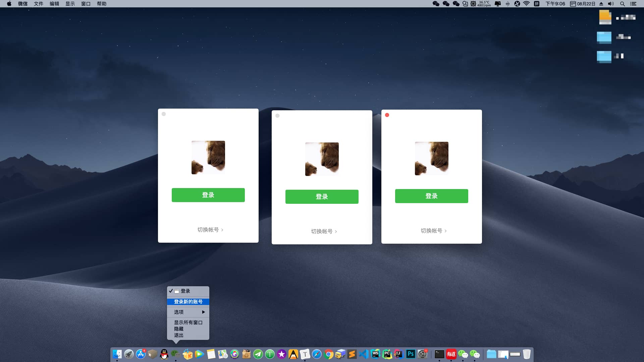The height and width of the screenshot is (362, 644).
Task: Toggle the volume icon in menu bar
Action: [x=611, y=4]
